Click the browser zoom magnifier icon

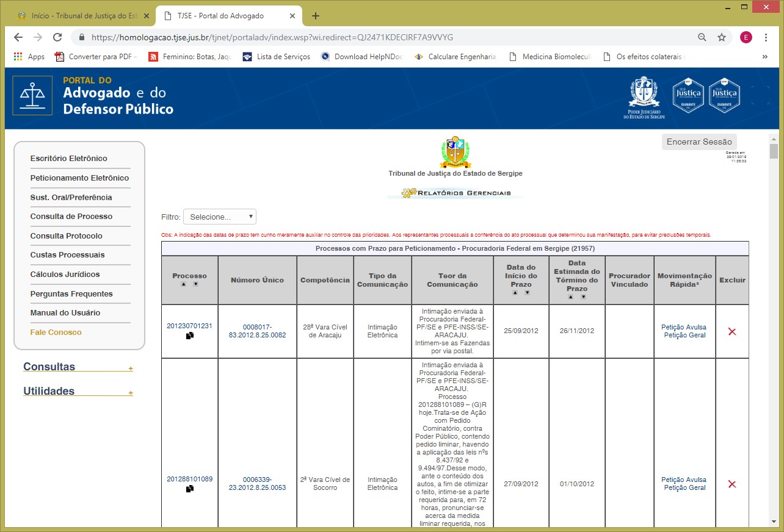coord(702,37)
